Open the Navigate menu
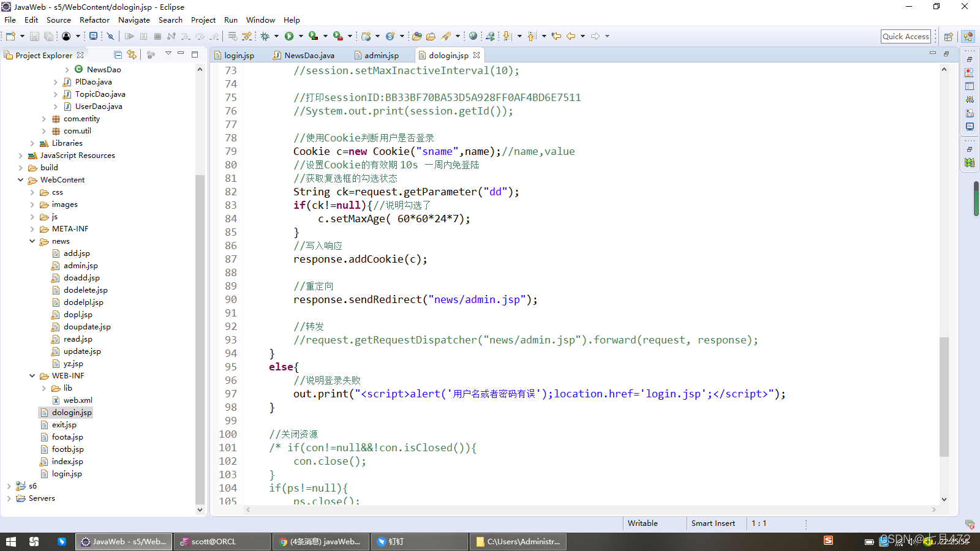Viewport: 980px width, 551px height. [x=134, y=20]
